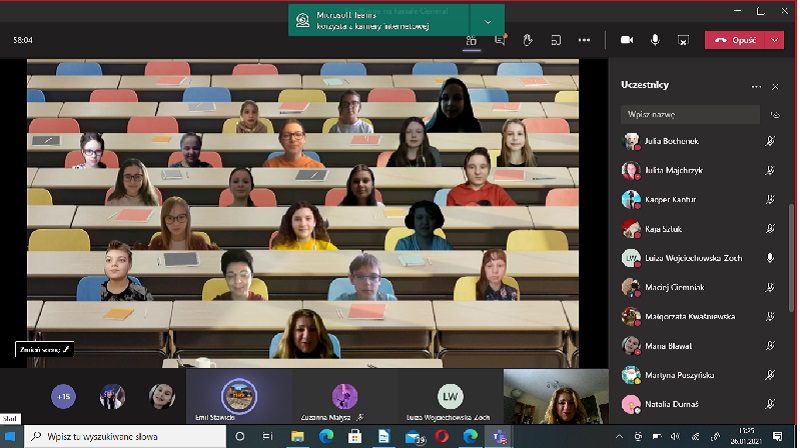This screenshot has width=800, height=448.
Task: Open Microsoft Store from the taskbar
Action: click(x=355, y=436)
